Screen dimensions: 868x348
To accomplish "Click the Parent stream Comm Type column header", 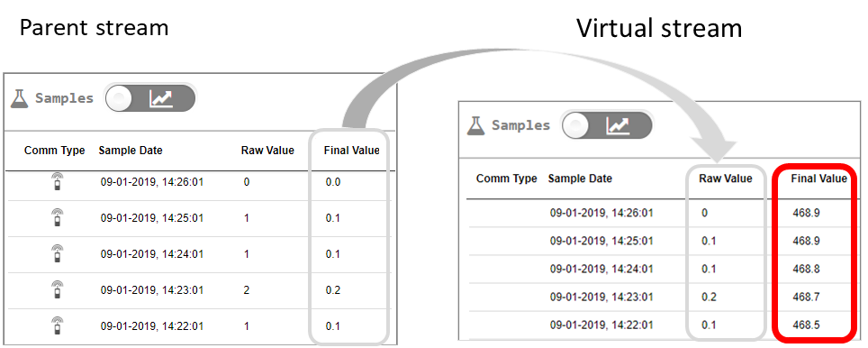I will point(55,151).
